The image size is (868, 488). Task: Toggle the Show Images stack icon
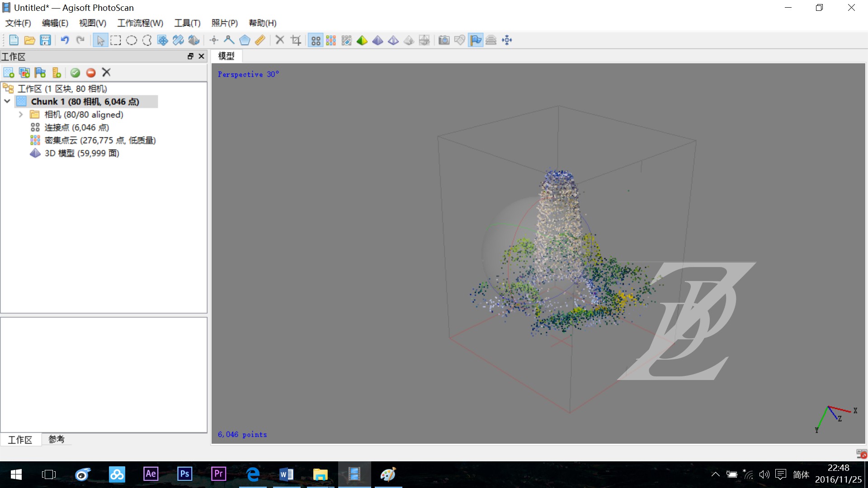pyautogui.click(x=491, y=40)
